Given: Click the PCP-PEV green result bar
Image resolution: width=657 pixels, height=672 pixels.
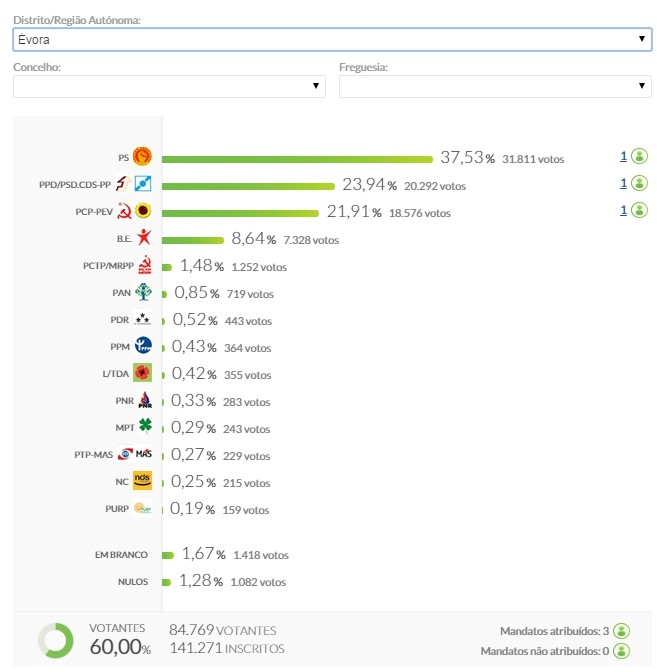Looking at the screenshot, I should [240, 213].
